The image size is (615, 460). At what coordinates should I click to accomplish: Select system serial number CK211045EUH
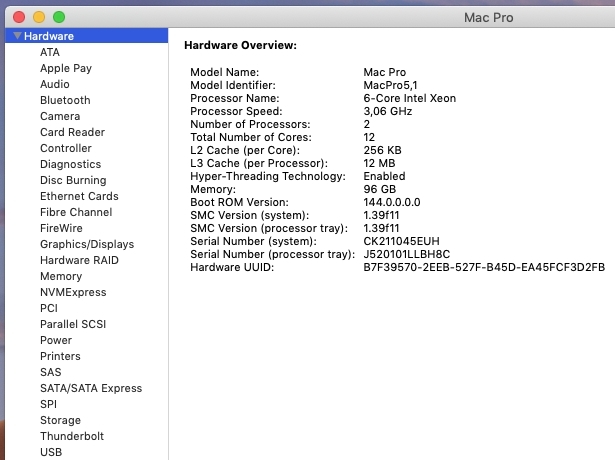click(401, 241)
